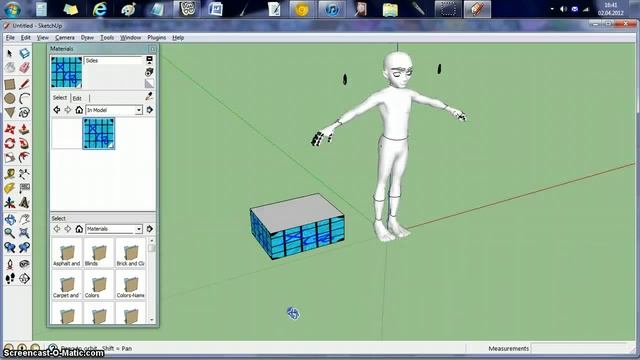This screenshot has width=640, height=360.
Task: Open the Camera menu
Action: tap(64, 38)
